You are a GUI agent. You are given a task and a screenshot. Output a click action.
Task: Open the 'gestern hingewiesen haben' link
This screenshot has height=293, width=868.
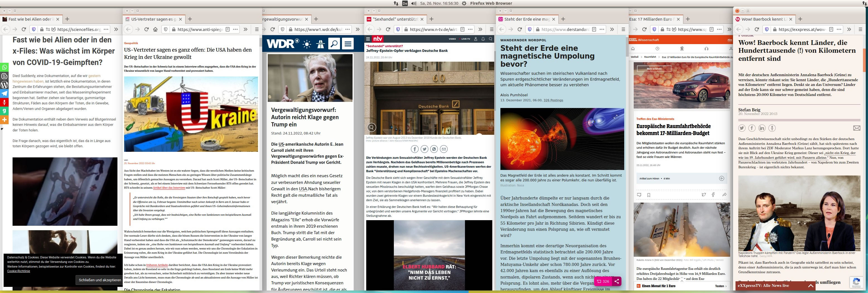click(x=56, y=79)
